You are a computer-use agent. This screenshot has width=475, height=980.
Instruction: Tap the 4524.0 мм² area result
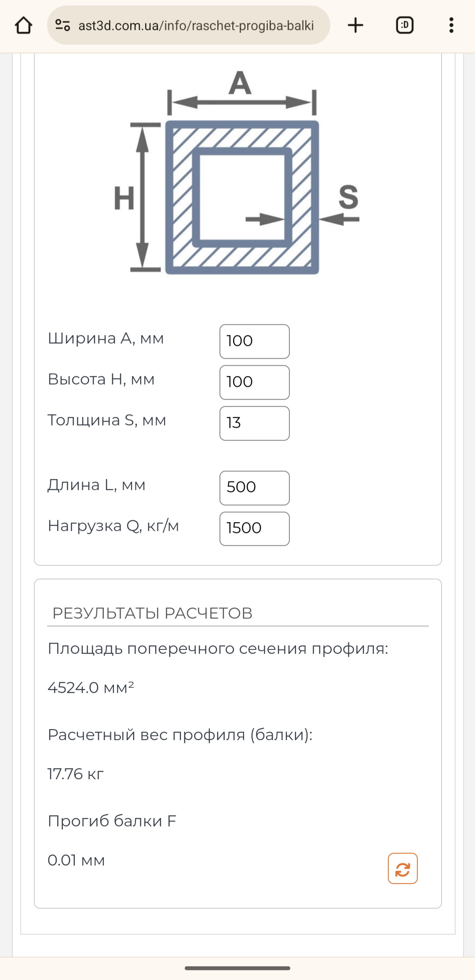pos(91,688)
